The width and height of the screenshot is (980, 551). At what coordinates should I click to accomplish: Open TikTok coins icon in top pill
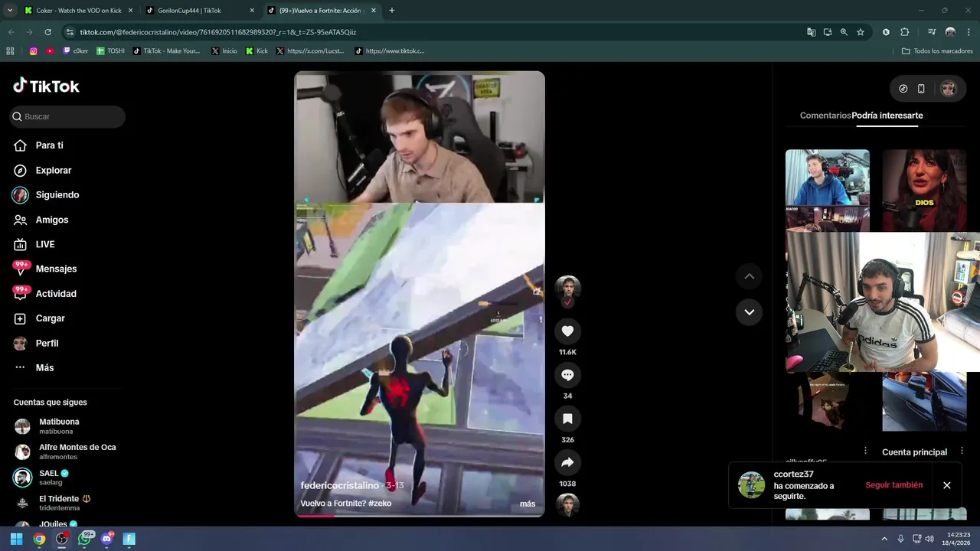(x=903, y=89)
